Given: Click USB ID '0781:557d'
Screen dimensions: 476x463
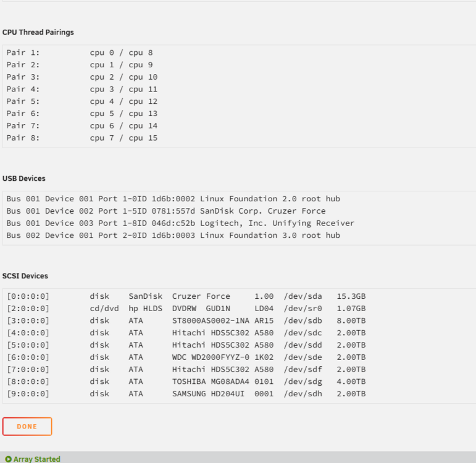Looking at the screenshot, I should (173, 211).
